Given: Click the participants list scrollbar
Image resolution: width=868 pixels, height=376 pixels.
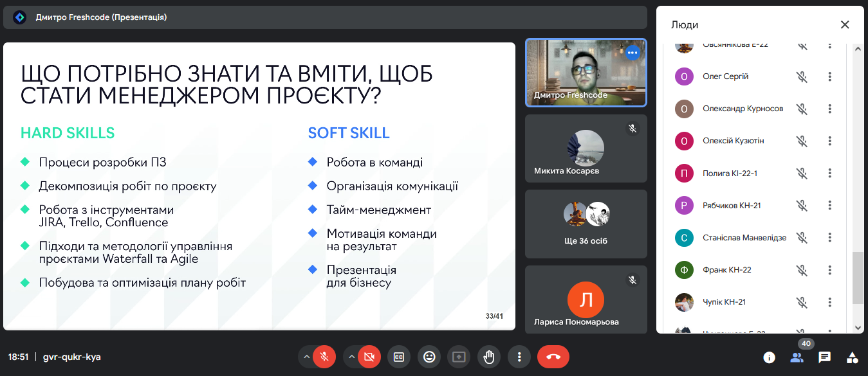Looking at the screenshot, I should coord(857,276).
